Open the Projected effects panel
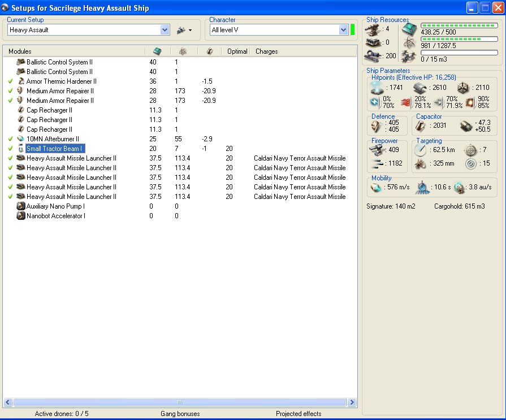This screenshot has width=506, height=420. (x=299, y=414)
